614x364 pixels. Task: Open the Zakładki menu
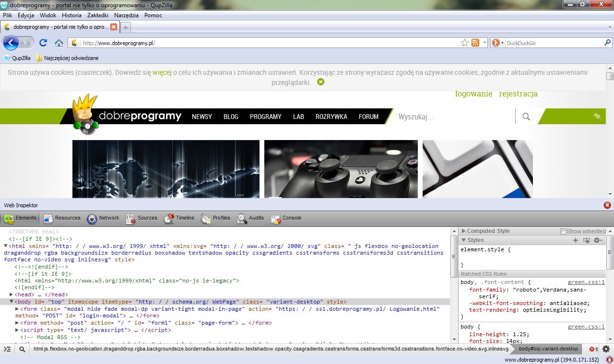98,15
